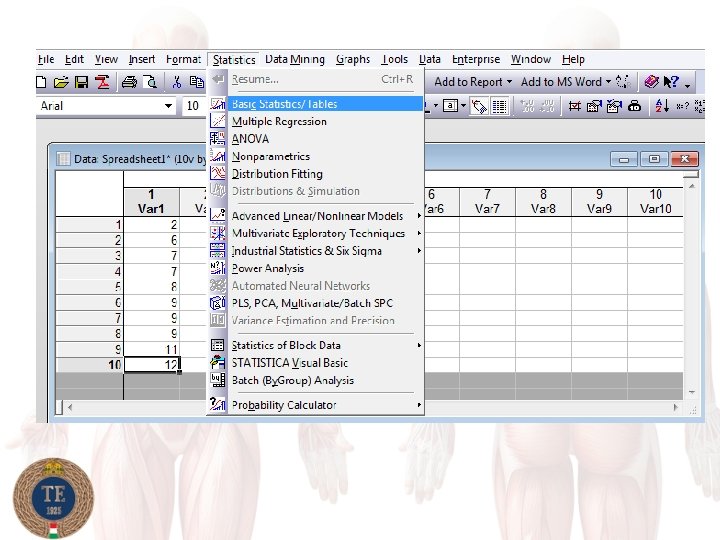The image size is (720, 540).
Task: Select Distribution Fitting menu entry
Action: click(315, 174)
